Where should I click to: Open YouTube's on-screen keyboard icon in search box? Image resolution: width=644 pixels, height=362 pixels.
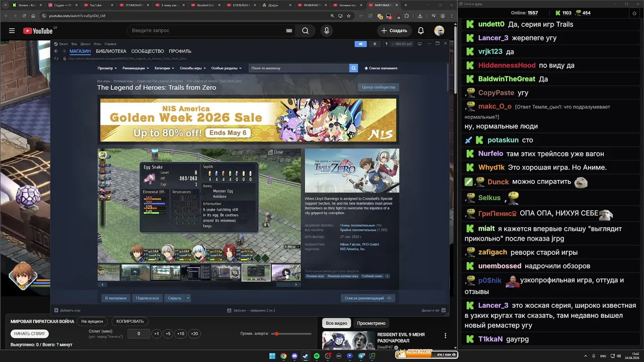[x=289, y=31]
